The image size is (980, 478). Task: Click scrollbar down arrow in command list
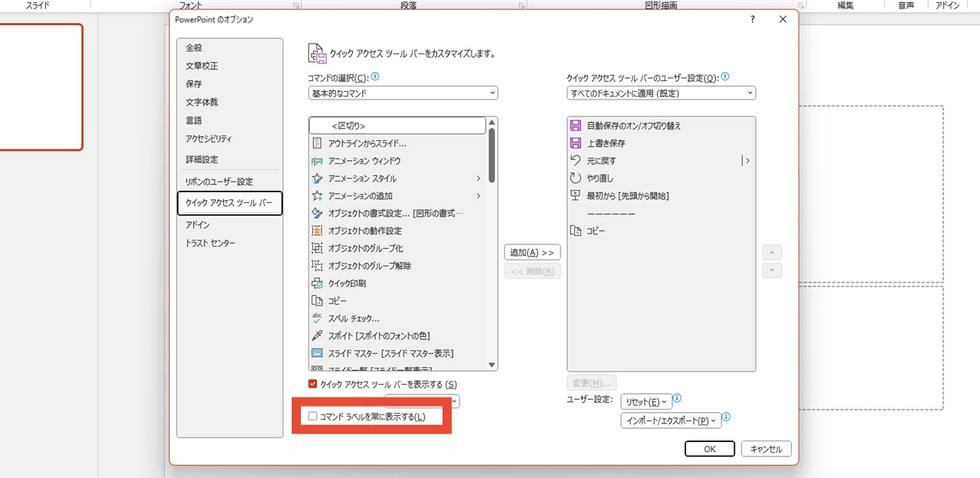tap(492, 365)
